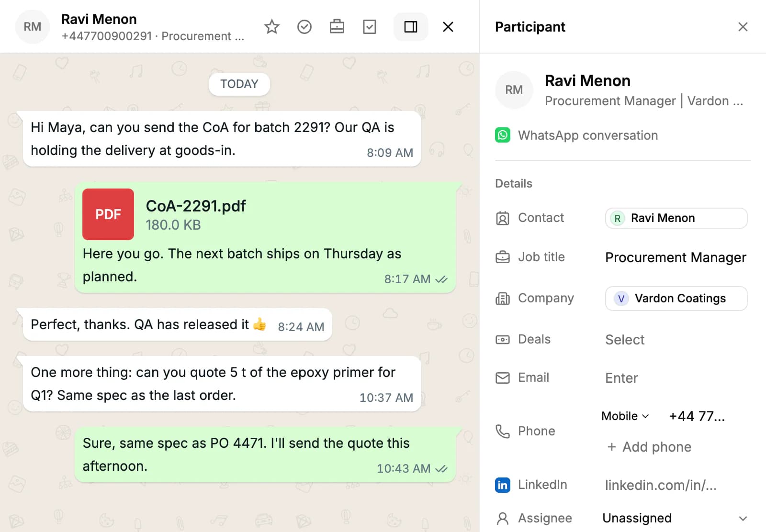
Task: Edit the Procurement Manager job title value
Action: (676, 257)
